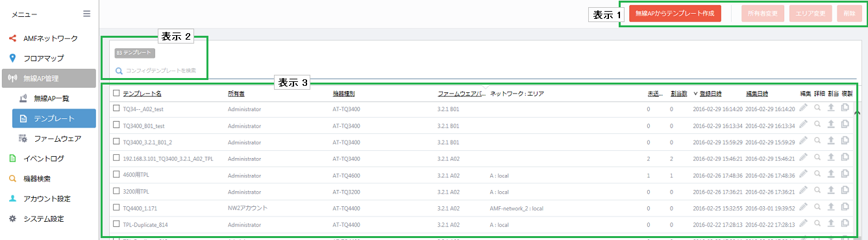Select the checkbox next to 4600用TPL
The width and height of the screenshot is (868, 240).
pyautogui.click(x=116, y=174)
